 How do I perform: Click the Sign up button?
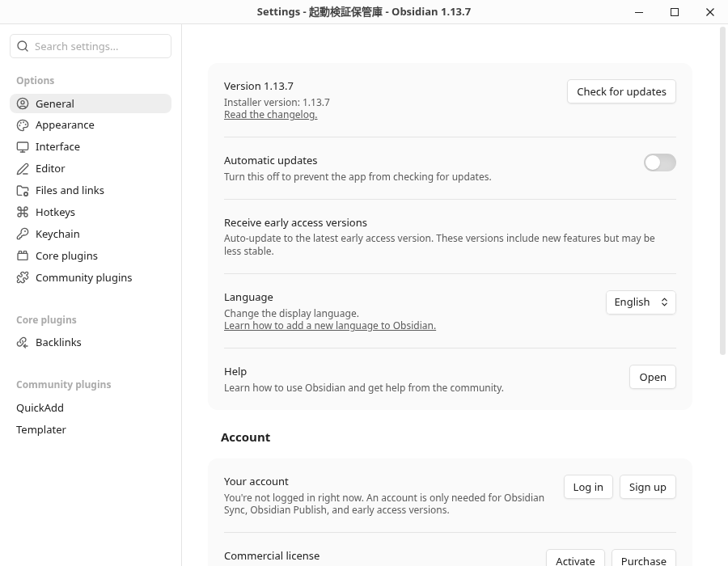click(648, 487)
